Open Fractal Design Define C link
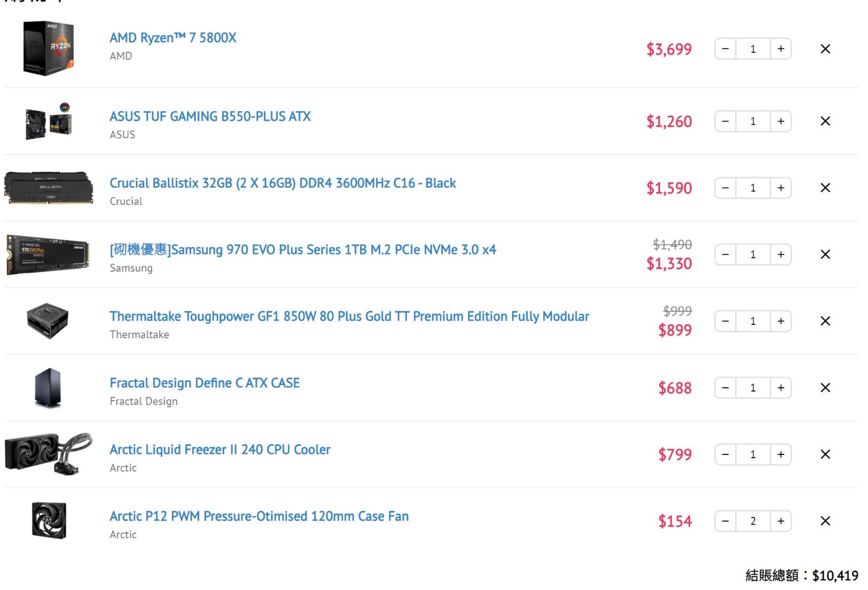 205,383
